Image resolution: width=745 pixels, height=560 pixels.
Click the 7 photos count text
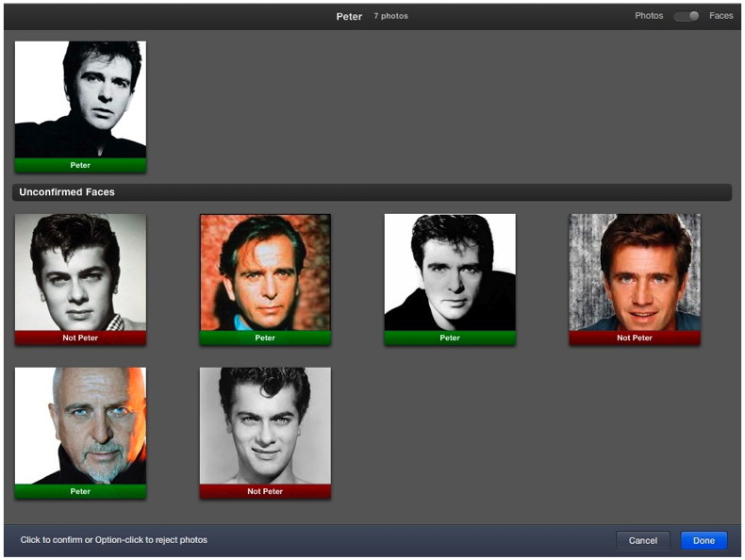390,16
